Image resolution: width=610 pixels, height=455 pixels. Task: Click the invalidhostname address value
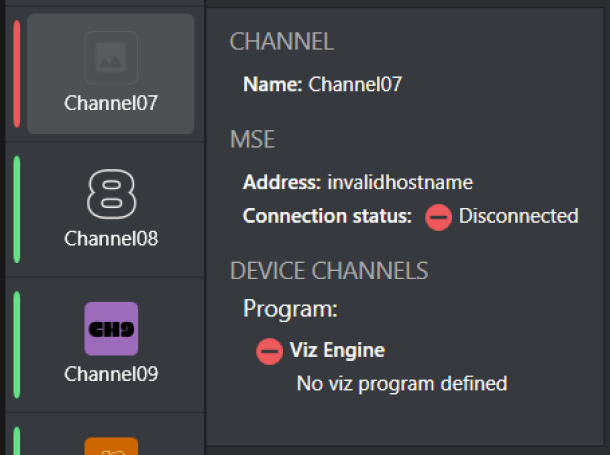(413, 183)
